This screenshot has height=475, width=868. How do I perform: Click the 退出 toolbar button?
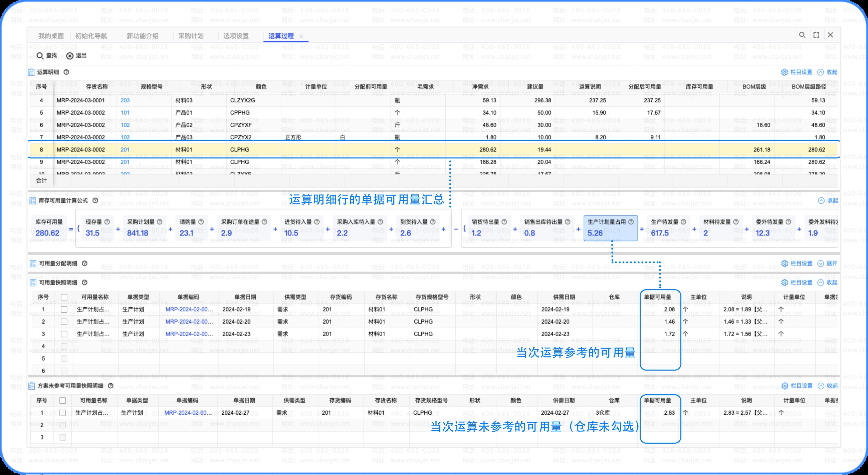pos(76,56)
